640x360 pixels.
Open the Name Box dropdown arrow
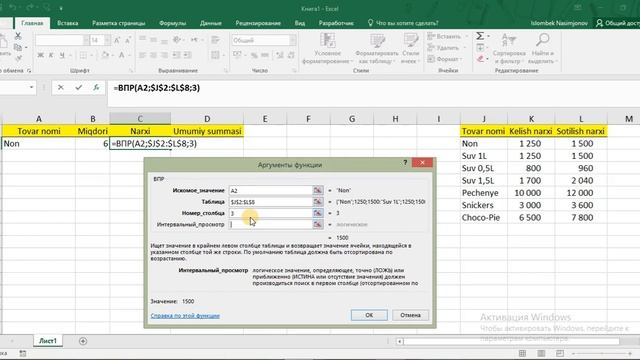[x=31, y=87]
